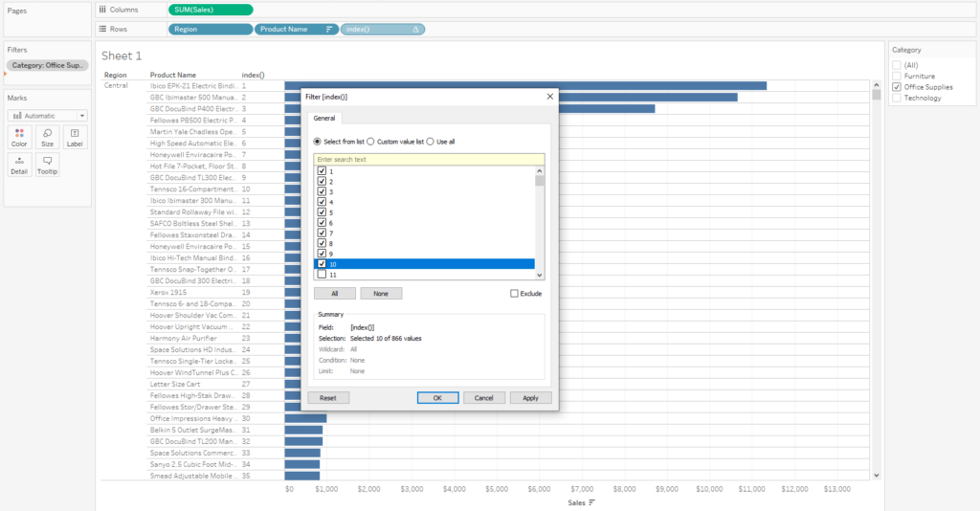Uncheck value 10 in filter list
The height and width of the screenshot is (511, 980).
coord(322,263)
